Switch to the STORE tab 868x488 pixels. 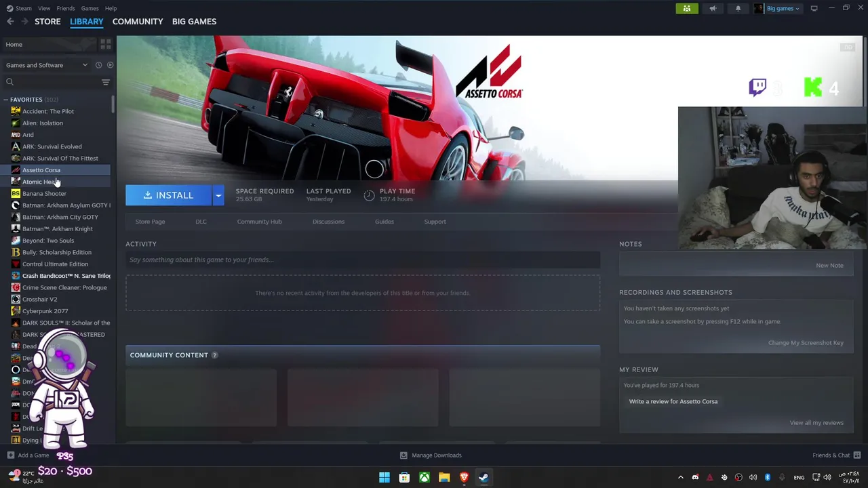47,22
